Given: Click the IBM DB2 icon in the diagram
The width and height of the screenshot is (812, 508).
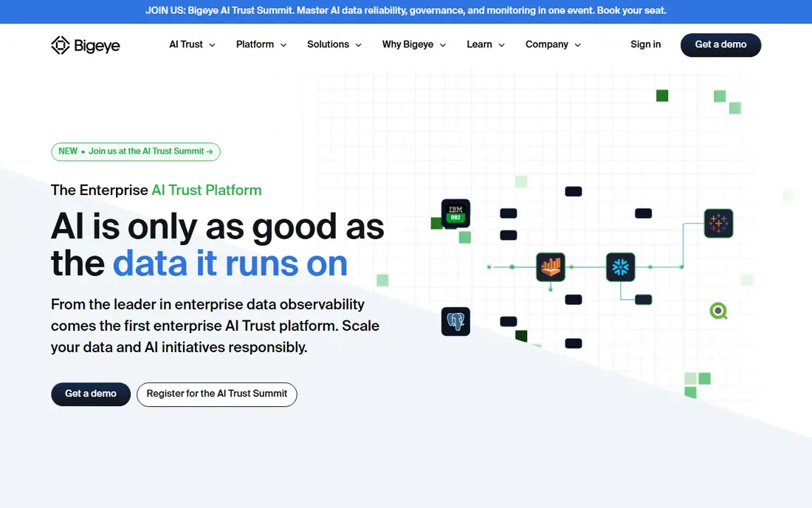Looking at the screenshot, I should coord(455,213).
